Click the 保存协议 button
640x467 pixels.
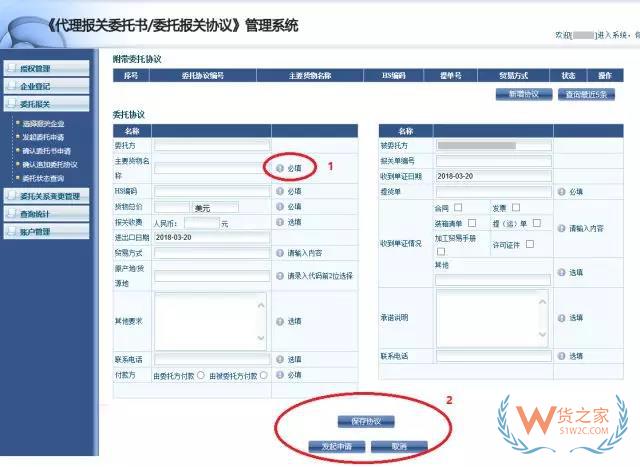tap(366, 421)
